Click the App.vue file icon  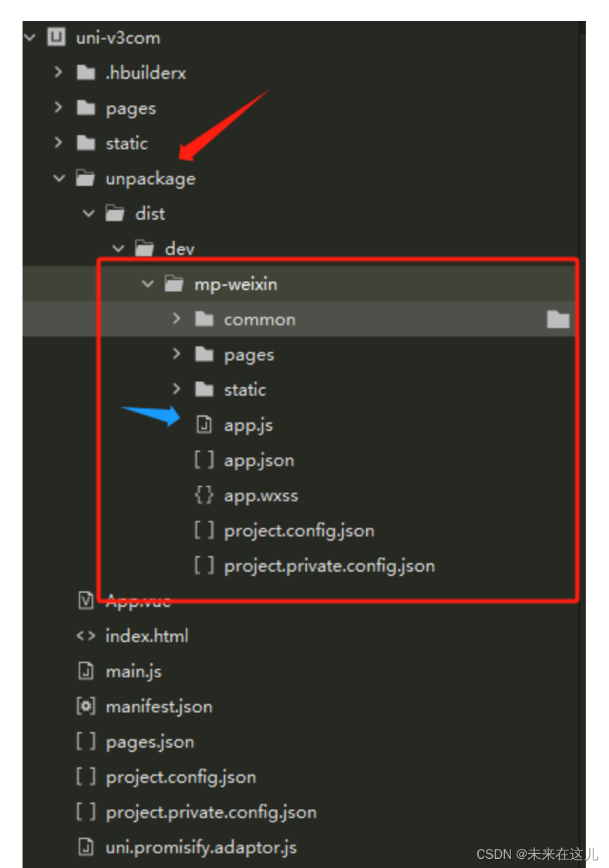coord(86,600)
